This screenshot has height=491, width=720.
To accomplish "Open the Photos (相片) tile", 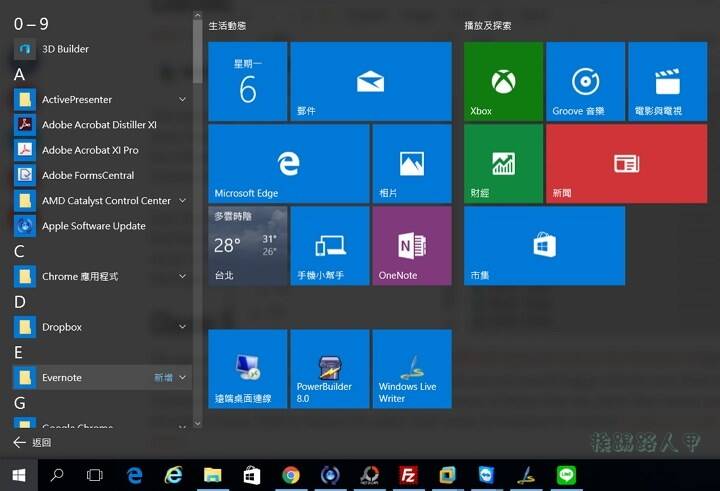I will [x=412, y=164].
